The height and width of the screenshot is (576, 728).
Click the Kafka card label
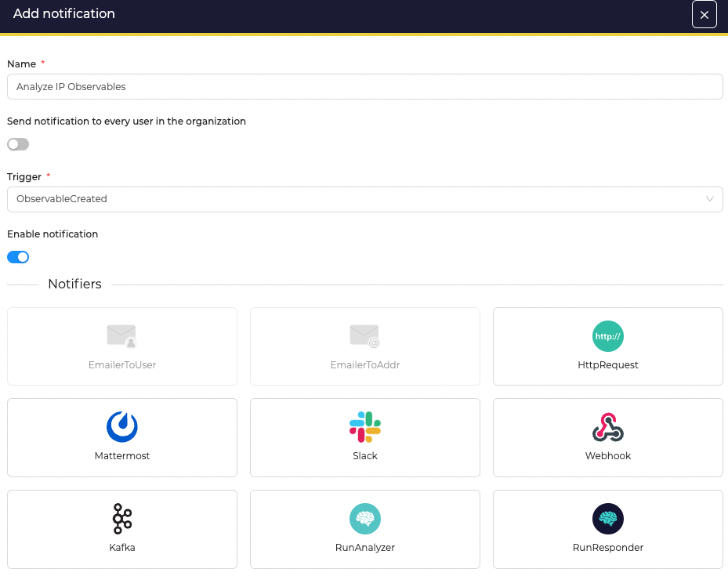[122, 548]
